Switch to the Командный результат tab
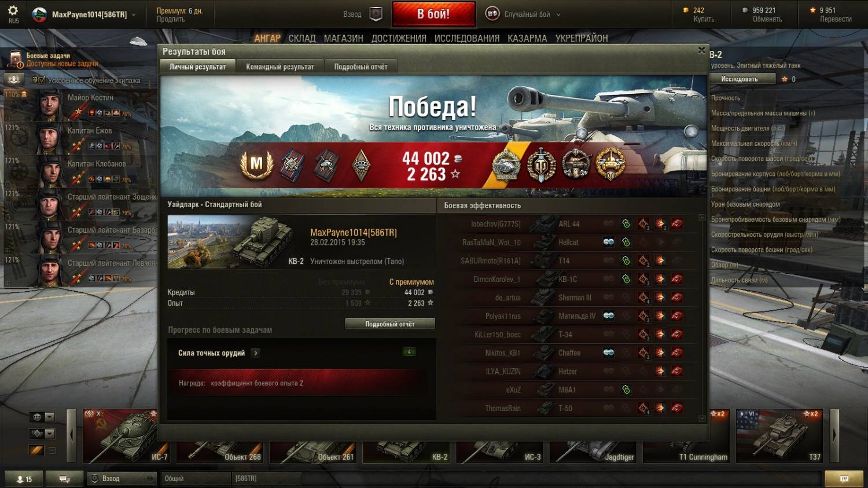Screen dimensions: 868x488 [280, 67]
